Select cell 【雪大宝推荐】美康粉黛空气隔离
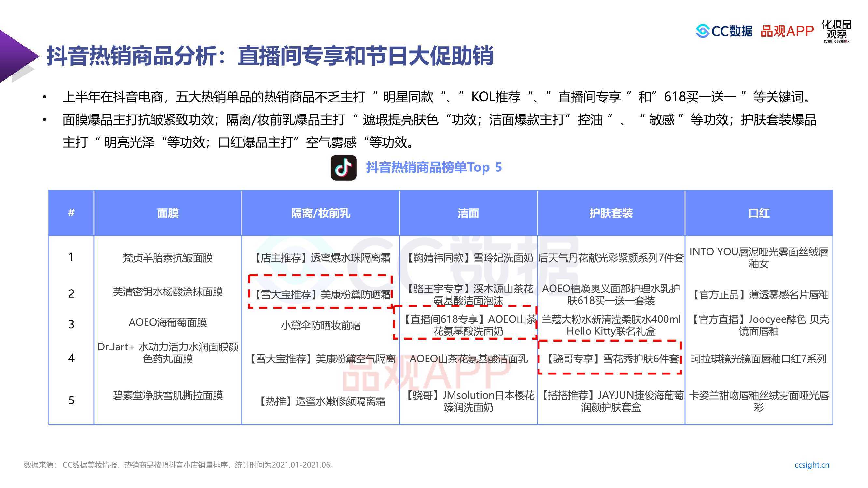 point(320,359)
